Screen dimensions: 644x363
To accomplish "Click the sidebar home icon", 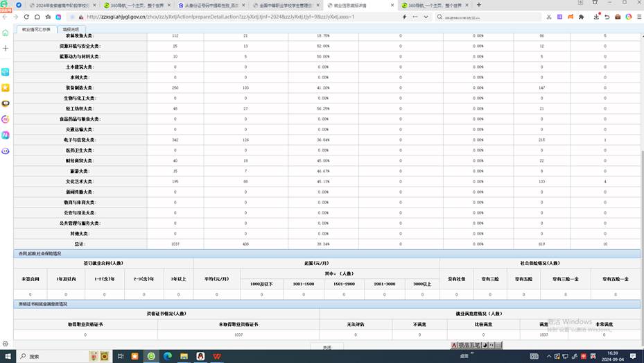I will pyautogui.click(x=6, y=33).
